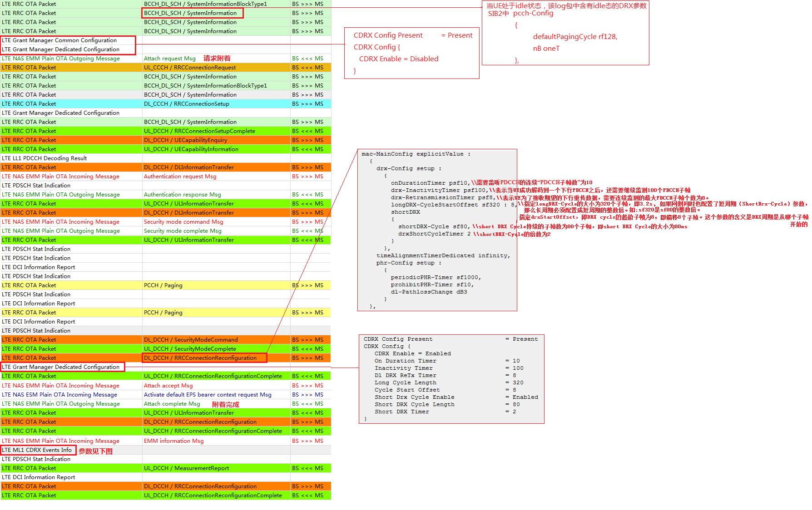Click the EMM information Msg entry
The image size is (812, 510).
[x=174, y=441]
